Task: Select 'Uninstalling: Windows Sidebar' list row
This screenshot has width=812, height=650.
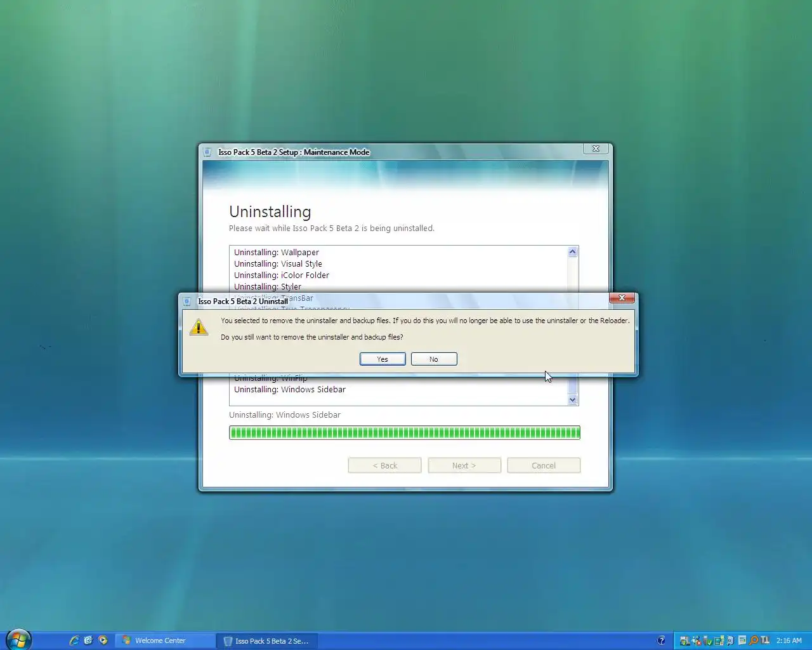Action: (290, 389)
